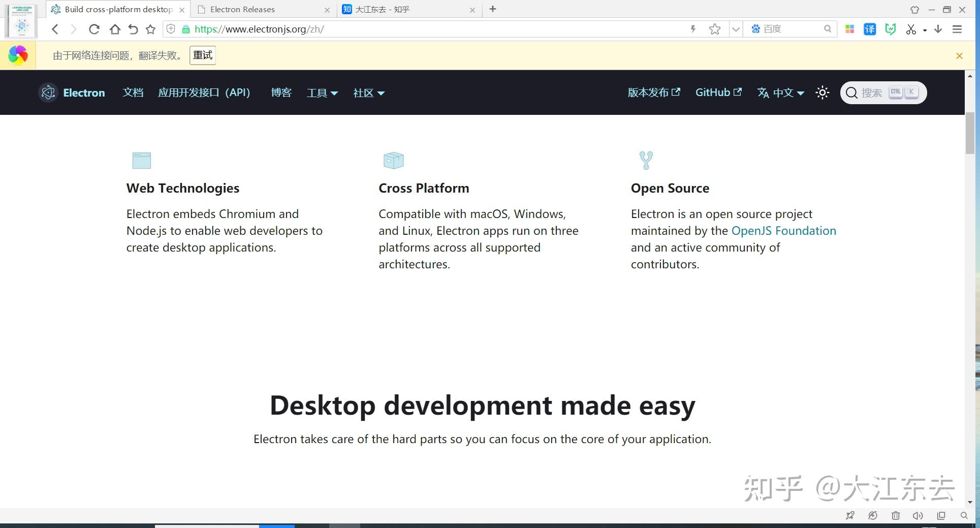Click the scrollbar up arrow

coord(970,76)
